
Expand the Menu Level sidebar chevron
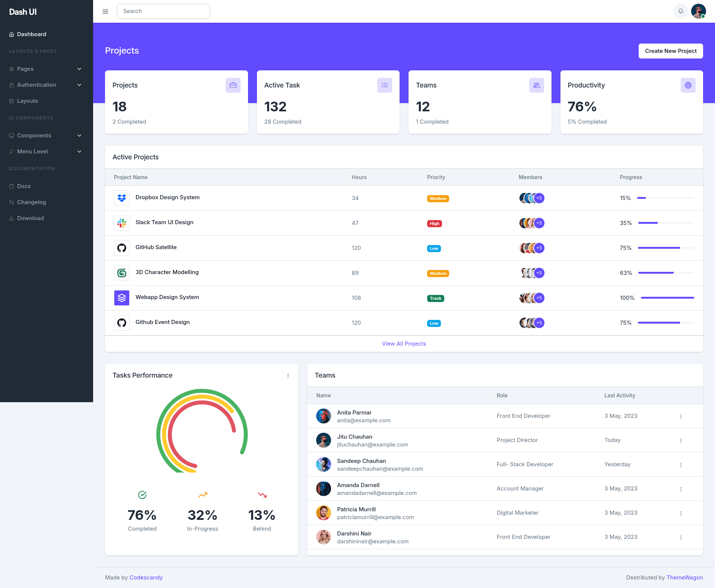(79, 152)
